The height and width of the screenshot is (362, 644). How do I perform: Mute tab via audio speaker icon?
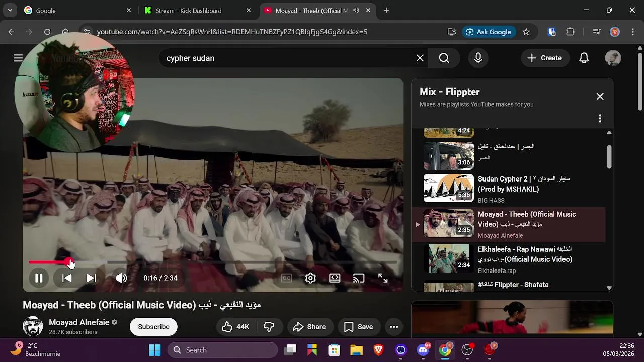pyautogui.click(x=356, y=10)
